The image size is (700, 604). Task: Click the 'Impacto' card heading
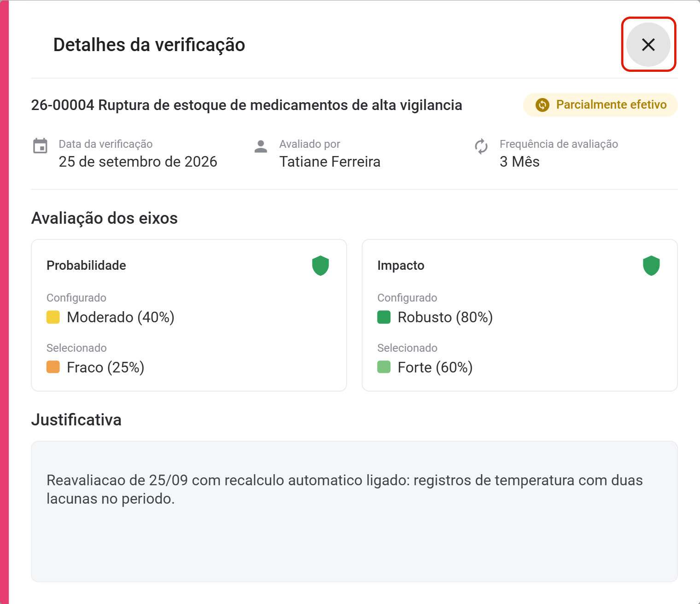pyautogui.click(x=401, y=265)
